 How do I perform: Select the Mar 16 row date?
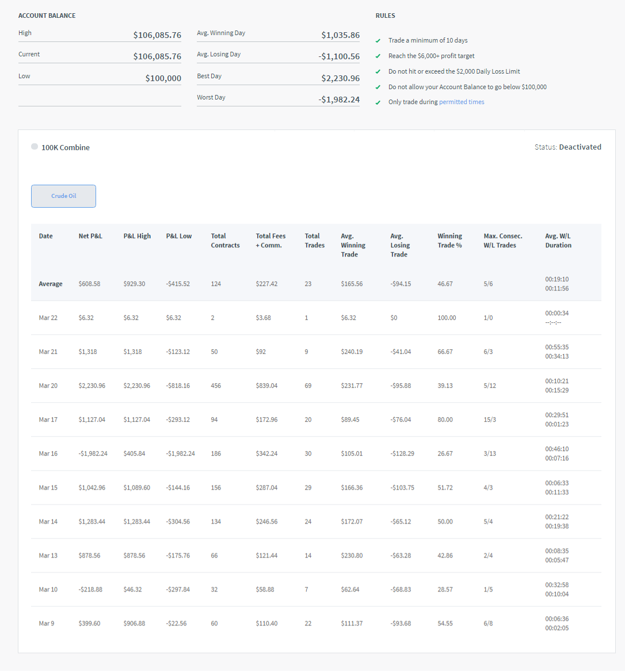48,453
